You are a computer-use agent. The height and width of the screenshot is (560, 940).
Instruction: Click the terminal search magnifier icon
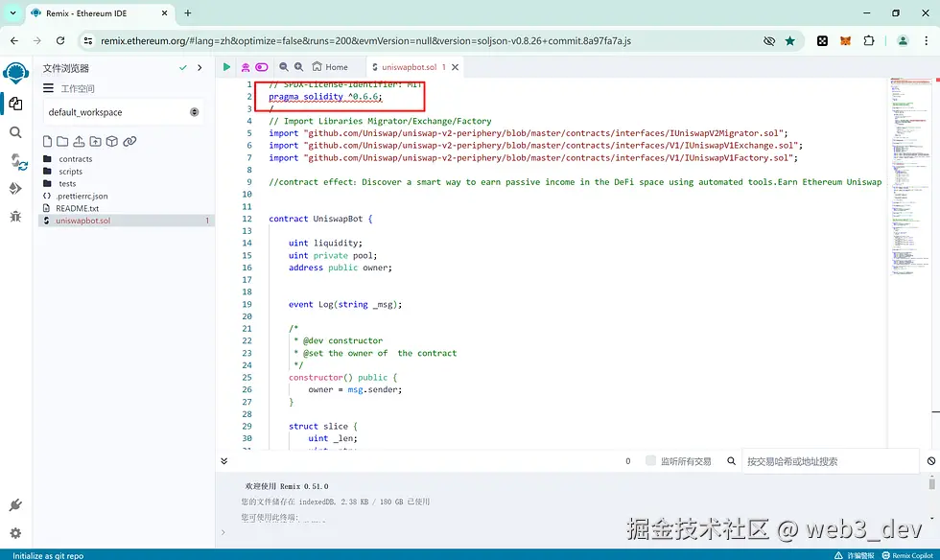(x=731, y=461)
